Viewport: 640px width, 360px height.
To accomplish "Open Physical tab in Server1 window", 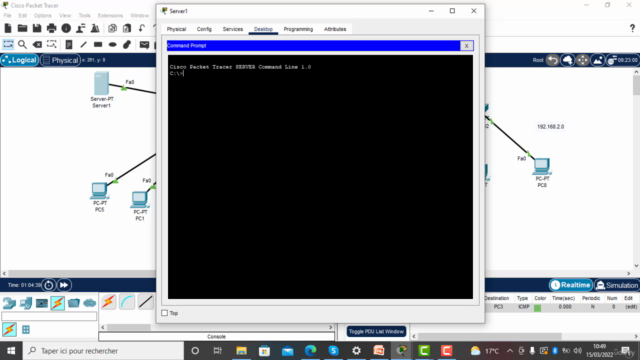I will (x=176, y=29).
